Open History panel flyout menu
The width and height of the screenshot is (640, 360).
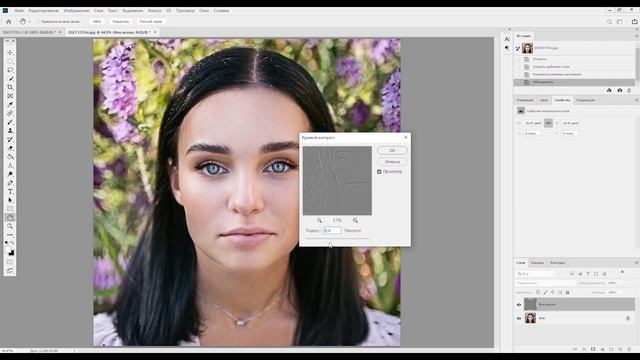[x=636, y=36]
